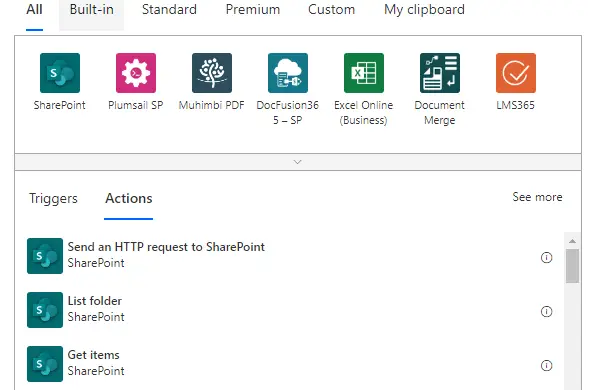Click the scrollbar up arrow in actions list
This screenshot has height=390, width=595.
(572, 241)
